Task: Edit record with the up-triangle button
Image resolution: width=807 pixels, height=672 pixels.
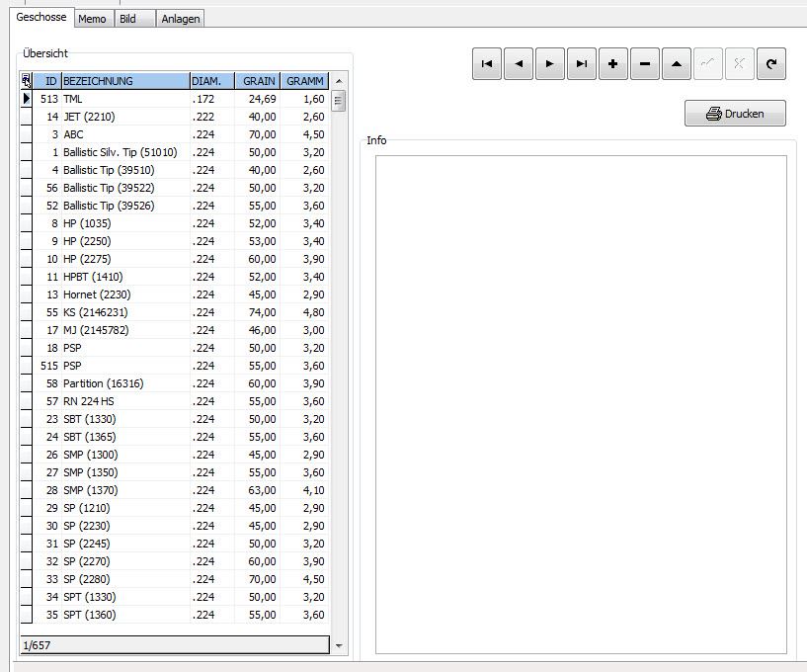Action: 677,64
